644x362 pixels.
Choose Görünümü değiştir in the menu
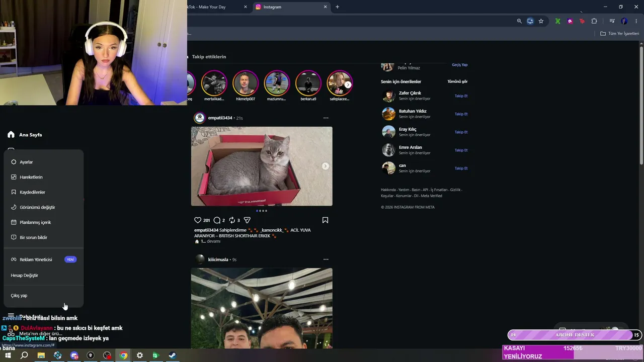point(44,207)
